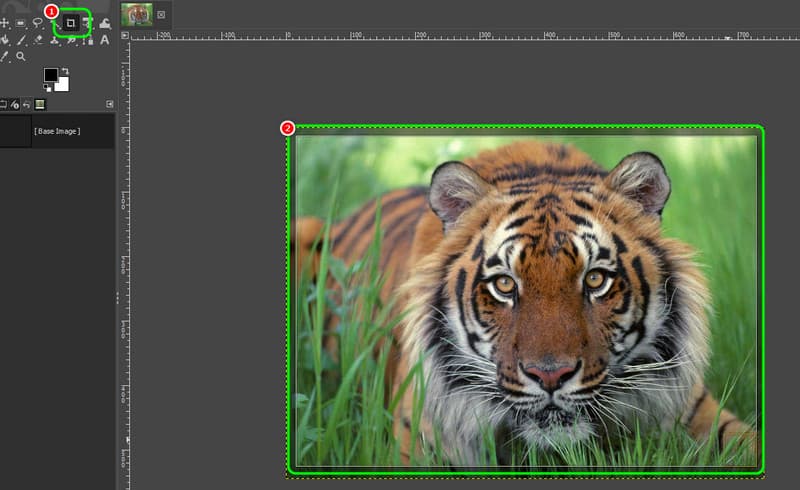
Task: Open the image menu at ruler corner
Action: click(x=125, y=36)
